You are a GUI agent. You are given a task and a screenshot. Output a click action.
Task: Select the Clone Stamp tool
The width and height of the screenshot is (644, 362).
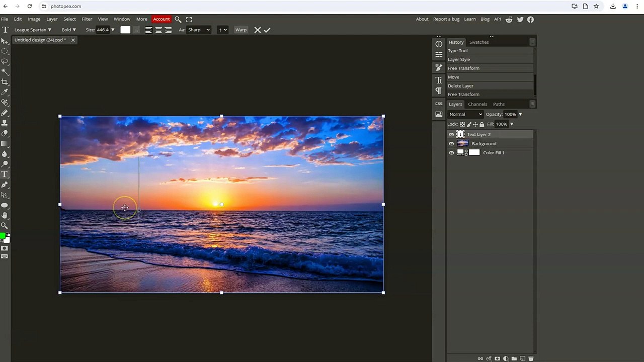(x=5, y=123)
